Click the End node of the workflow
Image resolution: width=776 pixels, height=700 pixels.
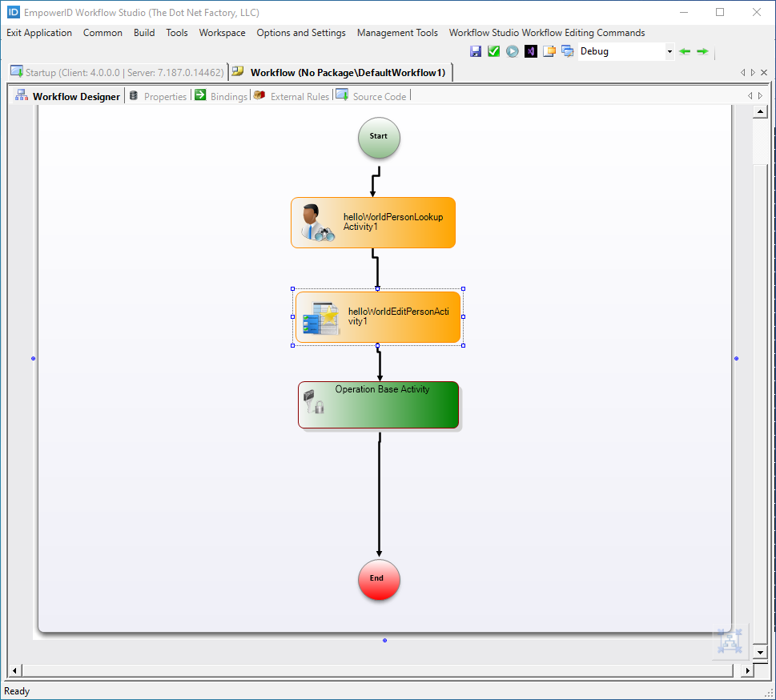coord(378,579)
